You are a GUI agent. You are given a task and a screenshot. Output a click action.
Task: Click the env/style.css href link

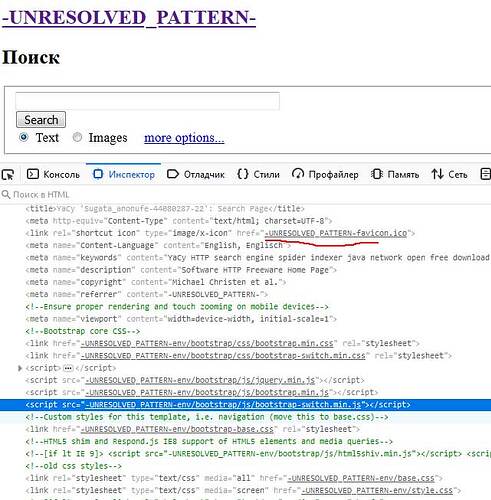pyautogui.click(x=377, y=490)
